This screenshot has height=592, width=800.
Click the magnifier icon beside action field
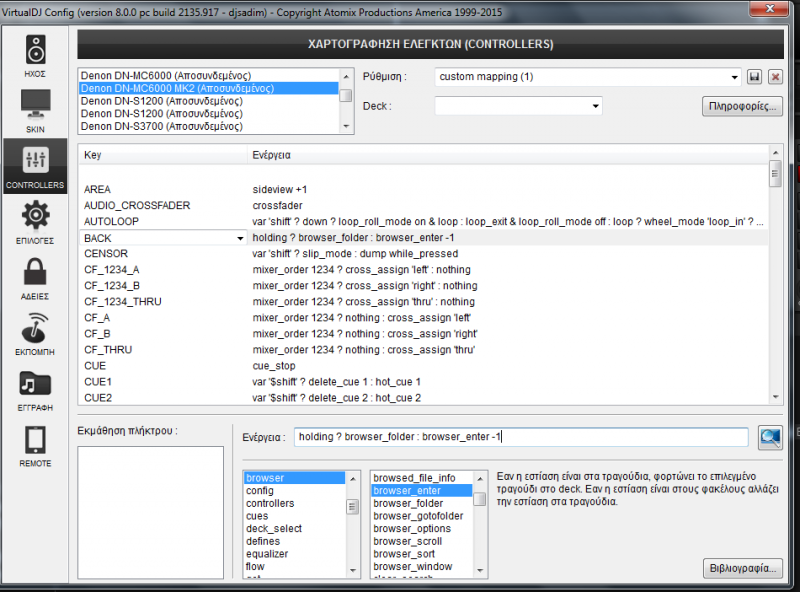point(770,437)
